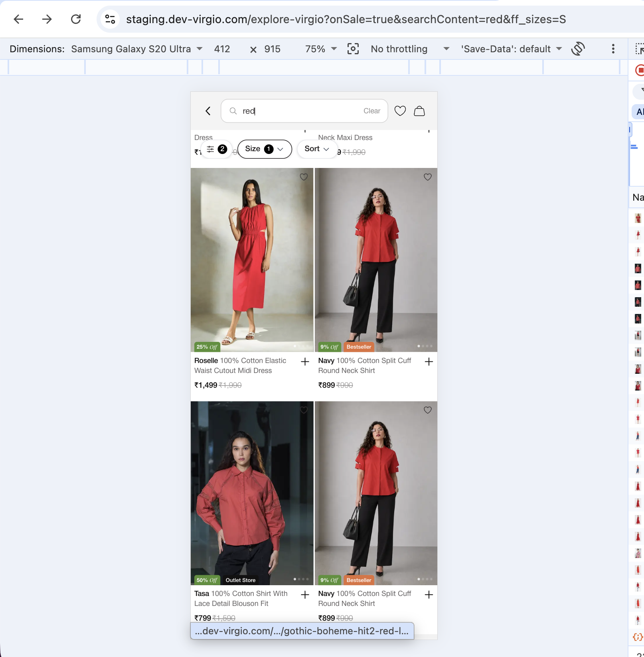This screenshot has width=644, height=657.
Task: Click the DevTools record button
Action: pyautogui.click(x=640, y=71)
